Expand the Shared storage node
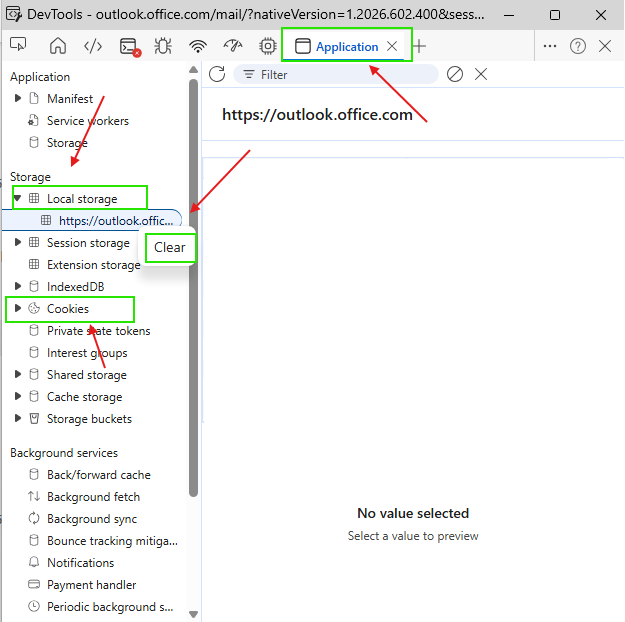This screenshot has height=622, width=625. [x=18, y=374]
